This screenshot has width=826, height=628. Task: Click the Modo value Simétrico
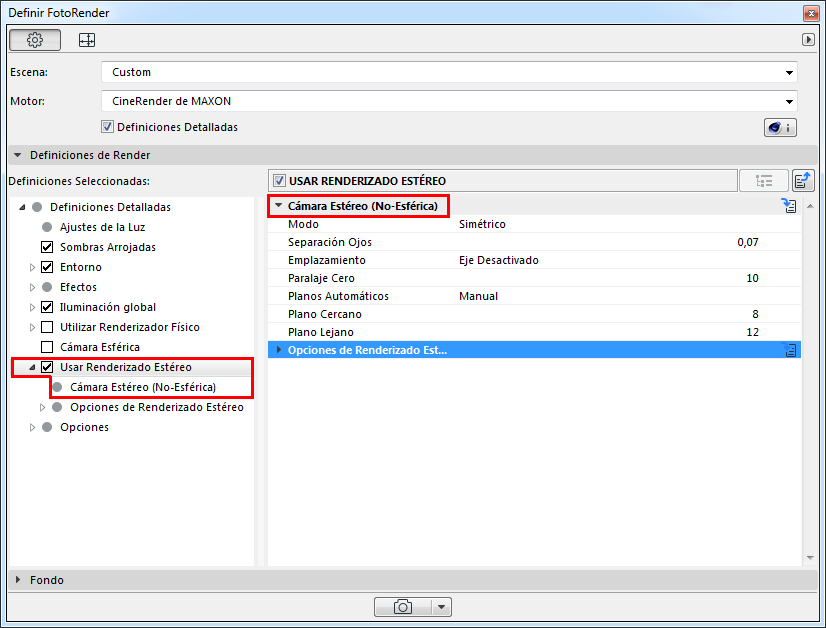click(x=482, y=224)
